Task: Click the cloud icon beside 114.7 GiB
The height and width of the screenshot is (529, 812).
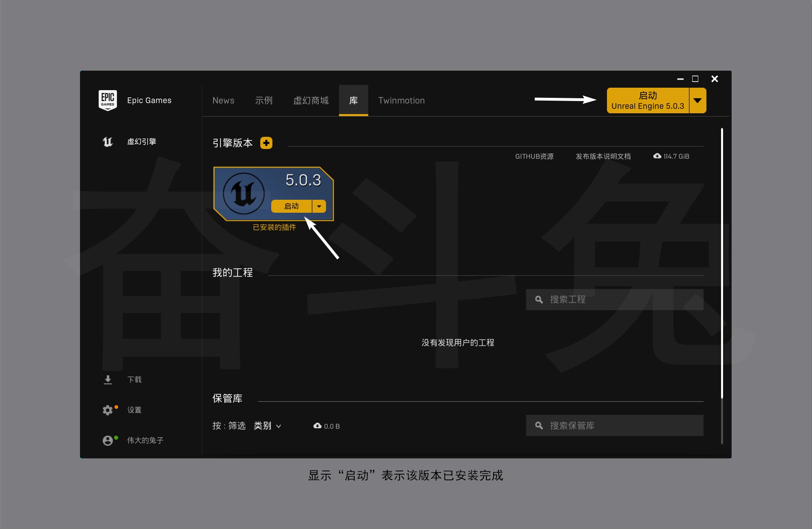Action: pos(657,156)
